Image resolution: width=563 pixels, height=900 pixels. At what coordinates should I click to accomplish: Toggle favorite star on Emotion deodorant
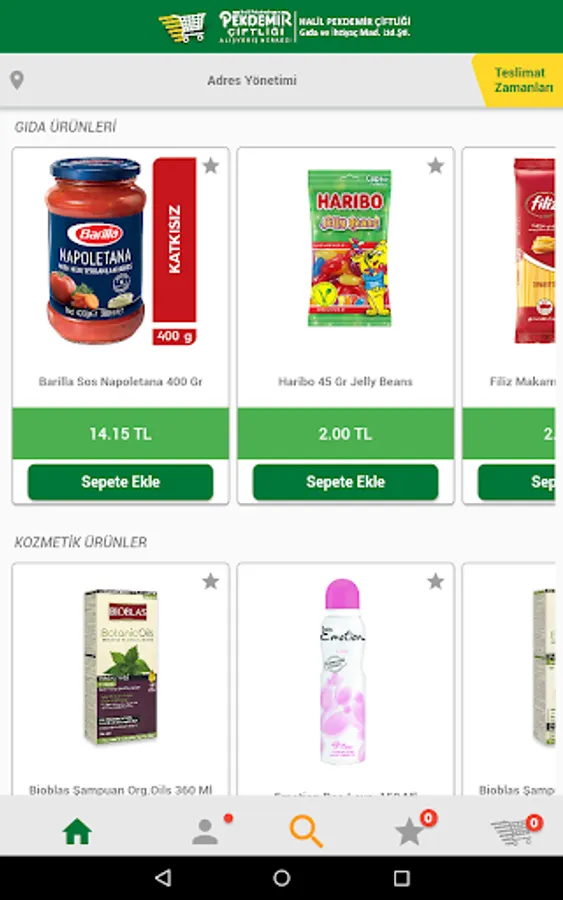coord(436,581)
